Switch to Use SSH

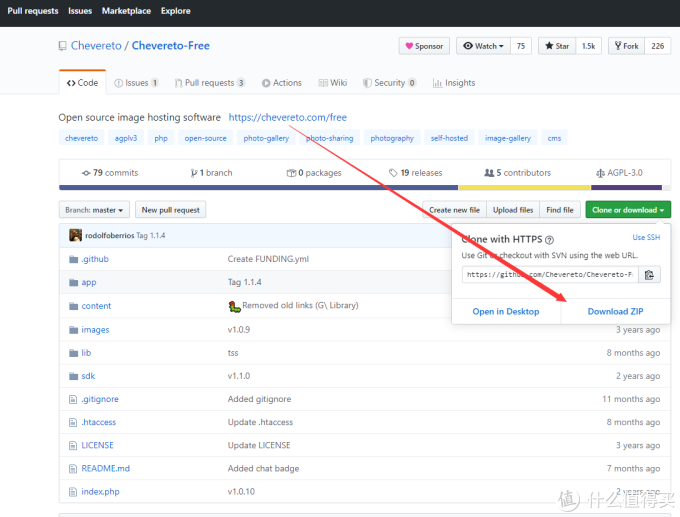tap(646, 238)
